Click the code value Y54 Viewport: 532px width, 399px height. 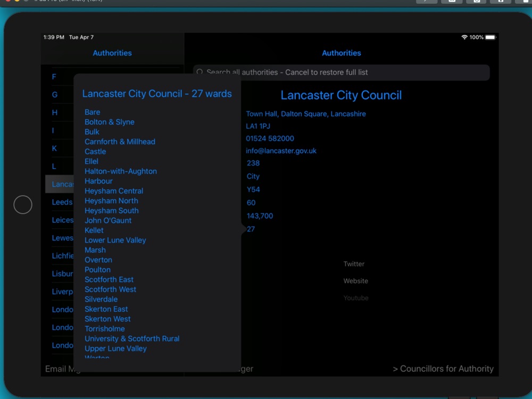coord(253,189)
